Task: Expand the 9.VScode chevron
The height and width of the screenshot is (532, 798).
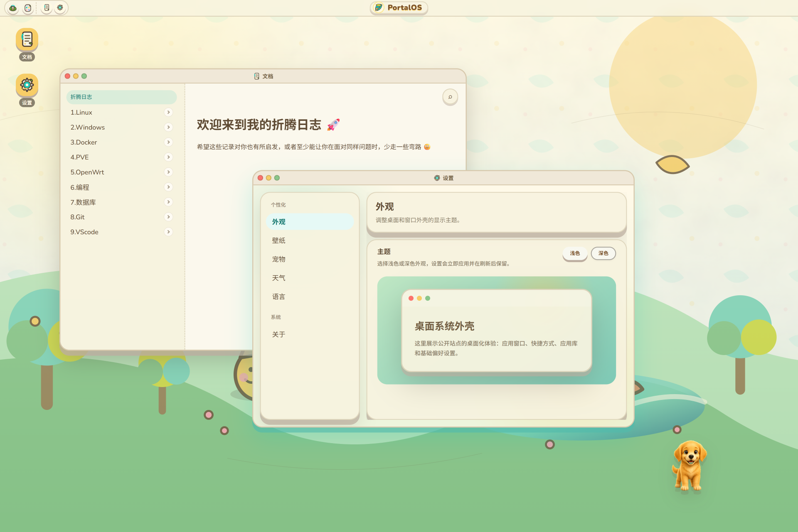Action: 168,232
